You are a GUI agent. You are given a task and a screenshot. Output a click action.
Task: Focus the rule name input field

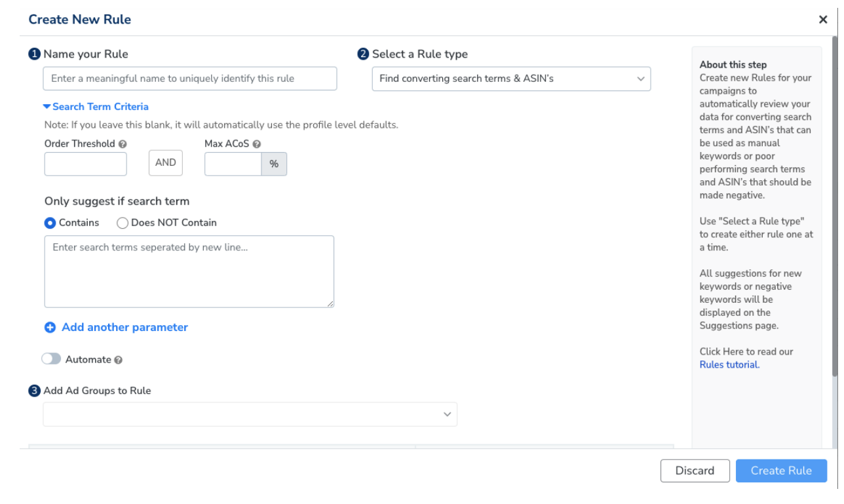(190, 79)
